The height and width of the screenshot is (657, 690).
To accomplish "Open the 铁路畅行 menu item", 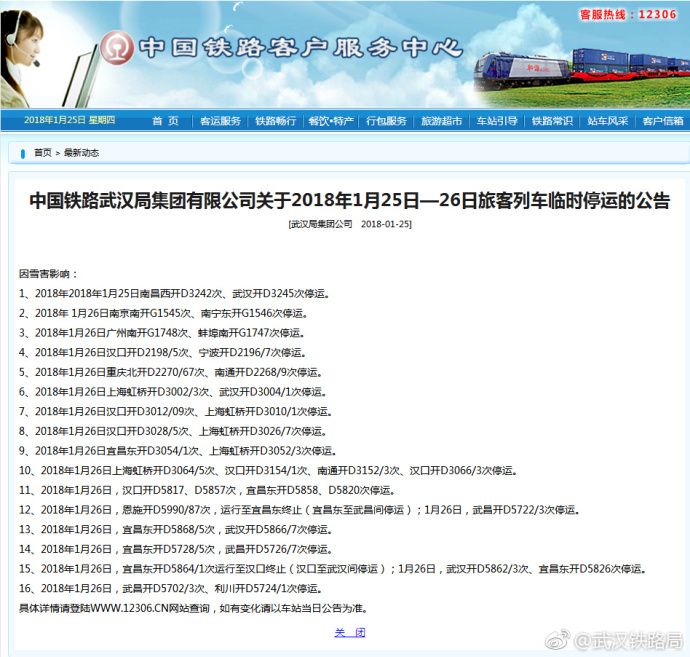I will click(x=276, y=121).
